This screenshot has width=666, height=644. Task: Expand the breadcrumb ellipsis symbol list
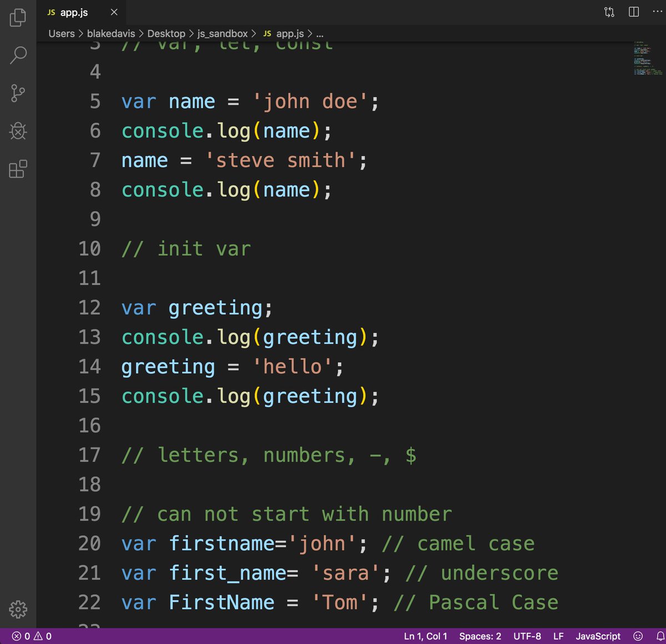(320, 34)
